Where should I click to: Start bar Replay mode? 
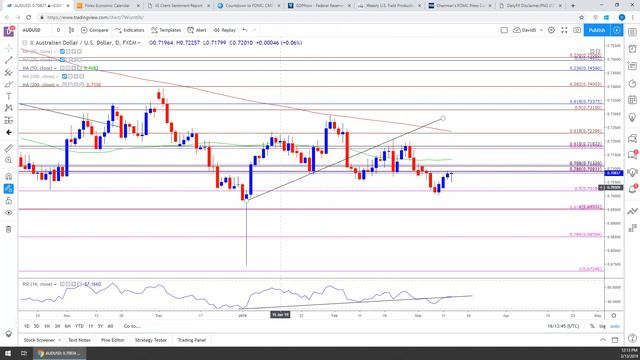click(225, 30)
